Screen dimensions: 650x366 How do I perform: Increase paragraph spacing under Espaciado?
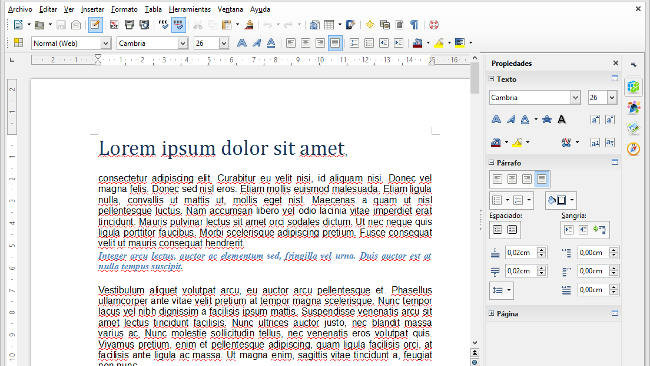click(497, 230)
